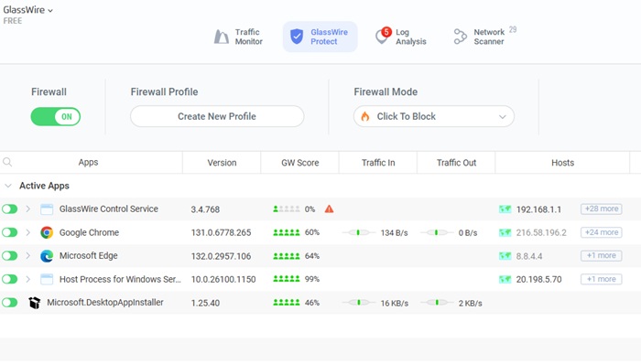Sort by the Hosts column header
The height and width of the screenshot is (364, 641).
pyautogui.click(x=562, y=163)
